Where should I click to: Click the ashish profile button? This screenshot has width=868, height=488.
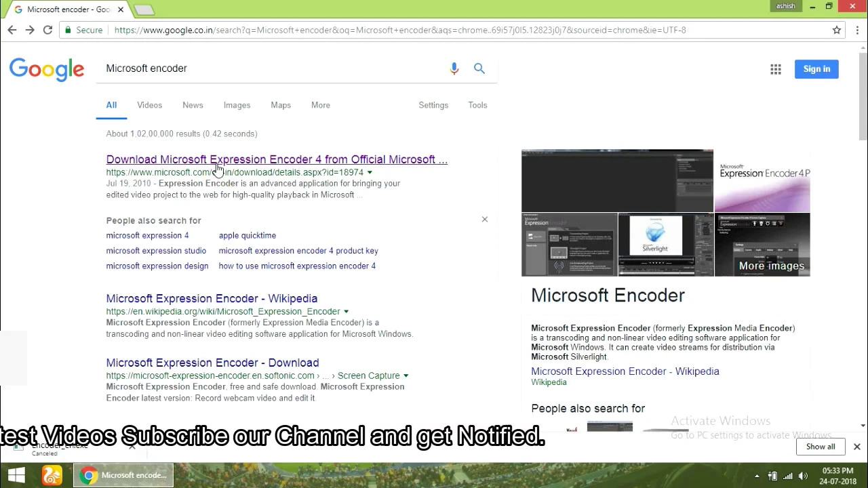(x=785, y=6)
